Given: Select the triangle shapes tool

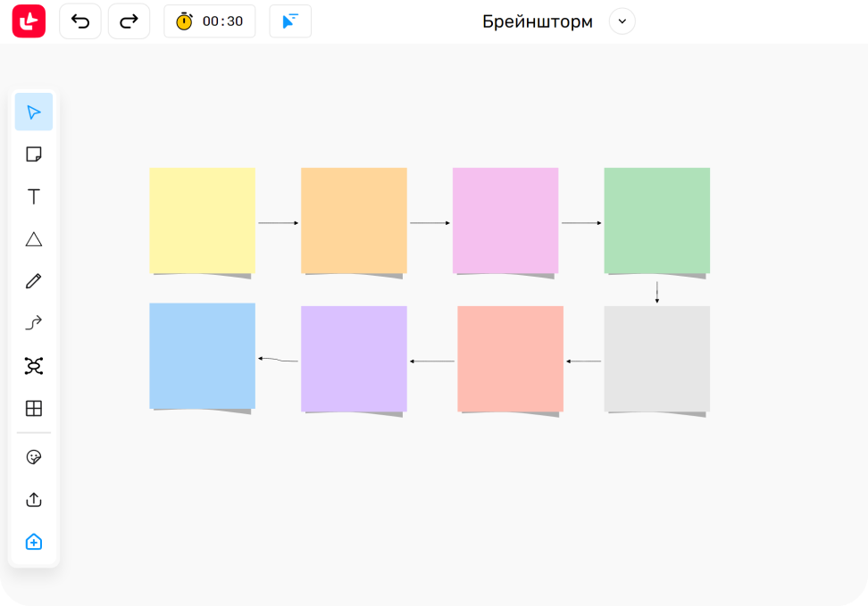Looking at the screenshot, I should pos(34,239).
